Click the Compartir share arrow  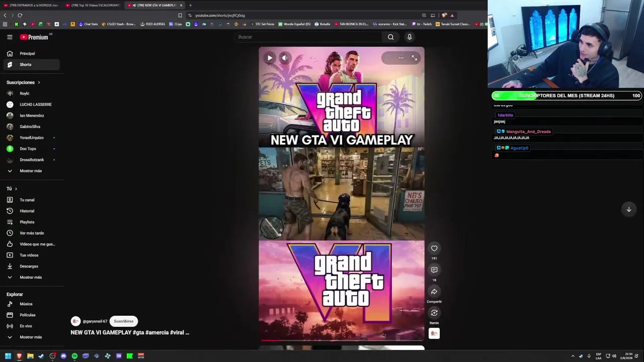(434, 292)
